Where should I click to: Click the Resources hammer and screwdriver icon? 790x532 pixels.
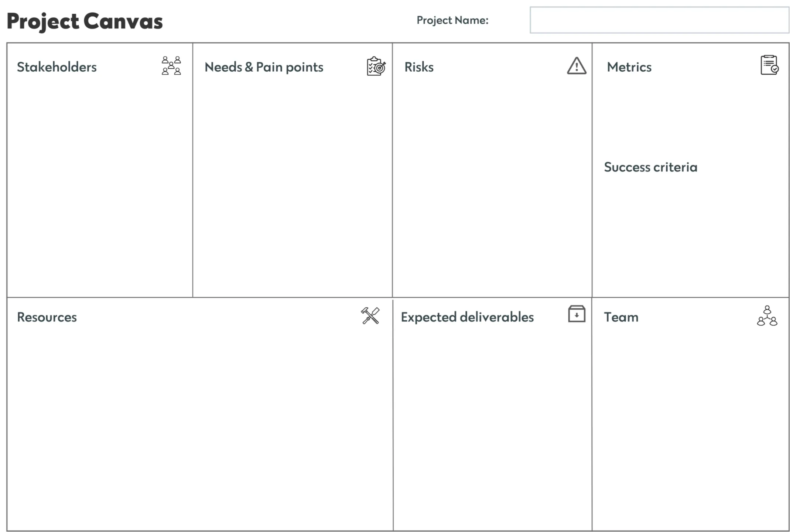[x=370, y=316]
